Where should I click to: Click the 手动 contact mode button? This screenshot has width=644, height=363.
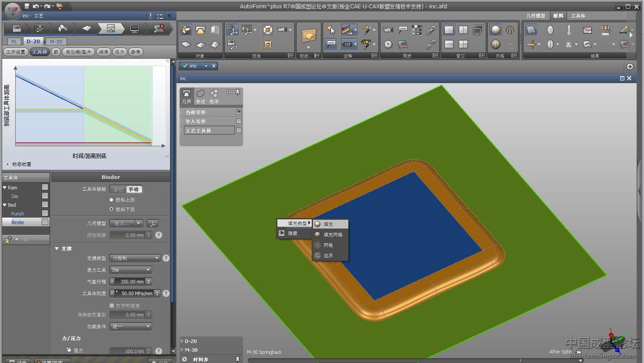pyautogui.click(x=133, y=189)
